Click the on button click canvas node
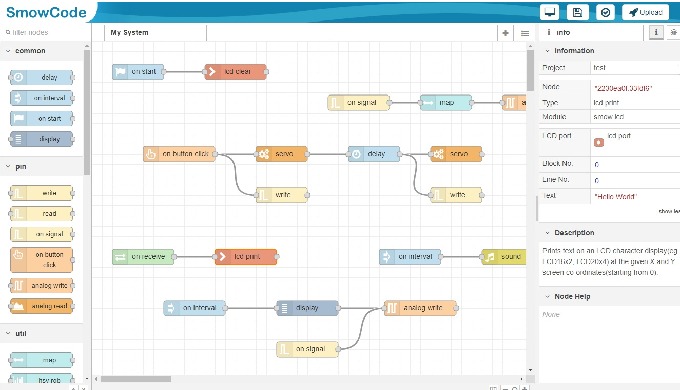The height and width of the screenshot is (390, 680). tap(179, 154)
